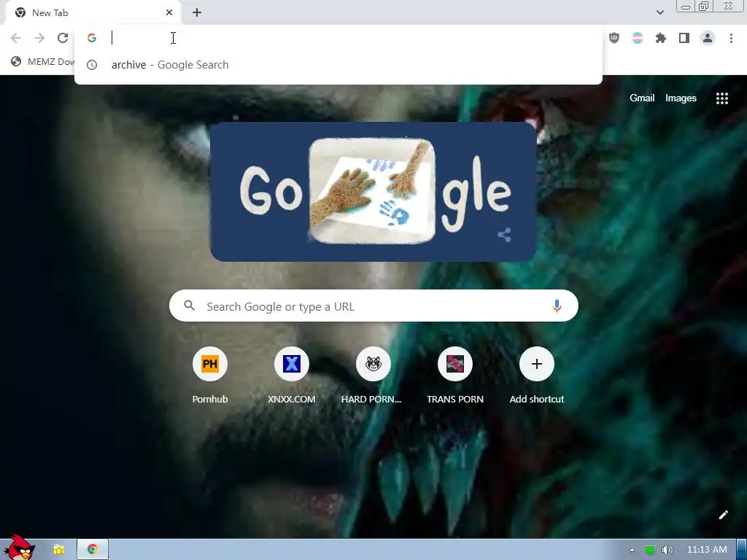Open the MEMZ bookmark
The height and width of the screenshot is (560, 747).
click(x=42, y=61)
